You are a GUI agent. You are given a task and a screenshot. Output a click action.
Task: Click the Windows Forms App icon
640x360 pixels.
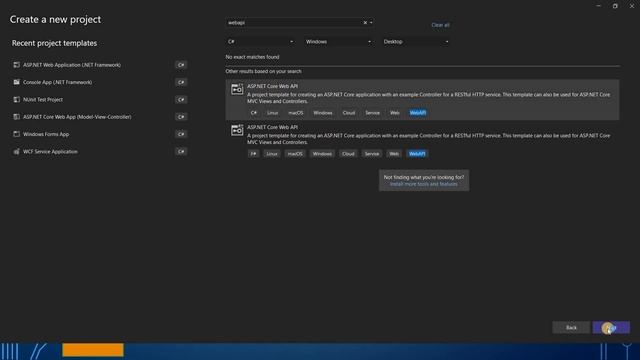16,134
